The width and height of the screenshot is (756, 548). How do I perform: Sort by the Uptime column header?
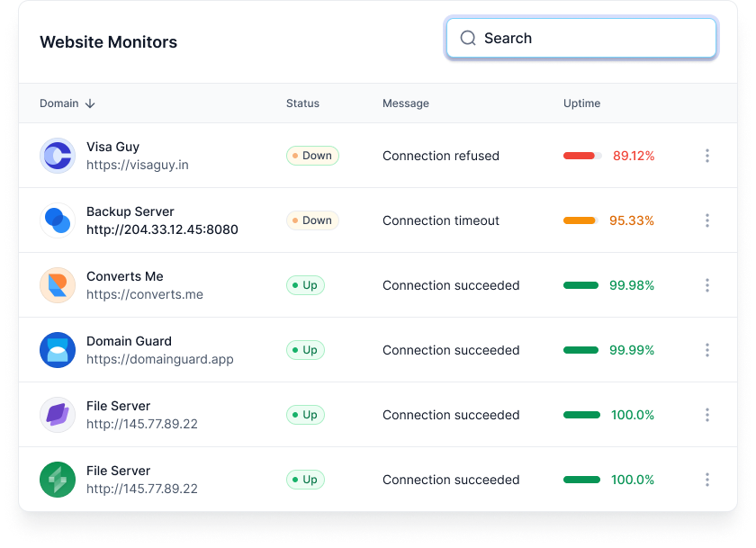click(582, 103)
